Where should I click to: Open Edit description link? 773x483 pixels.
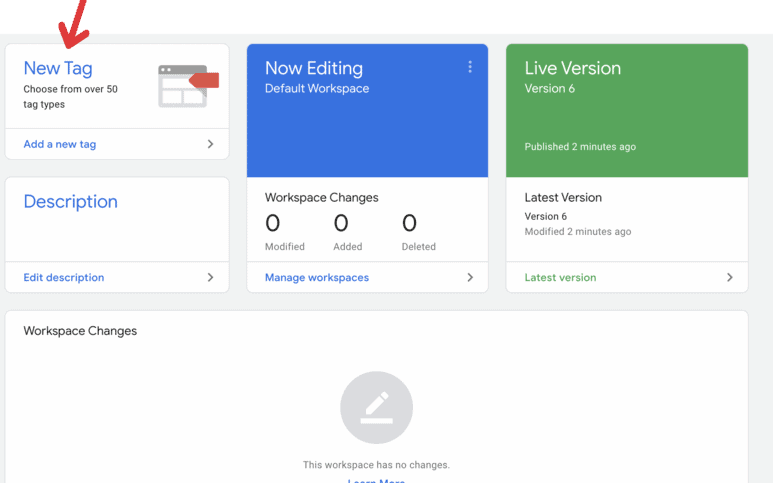click(x=64, y=277)
